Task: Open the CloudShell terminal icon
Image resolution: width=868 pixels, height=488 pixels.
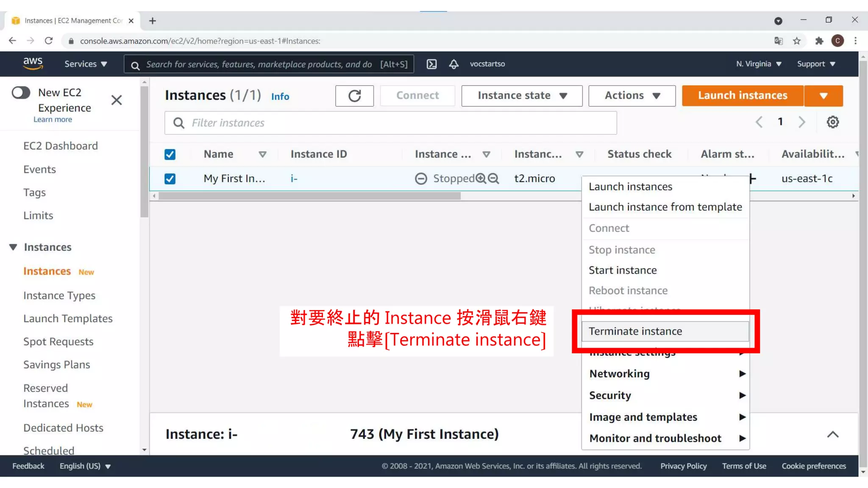Action: click(431, 64)
